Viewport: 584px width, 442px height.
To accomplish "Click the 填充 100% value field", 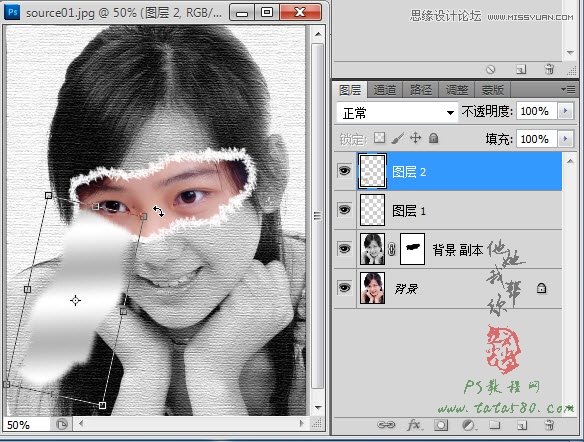I will (x=536, y=139).
